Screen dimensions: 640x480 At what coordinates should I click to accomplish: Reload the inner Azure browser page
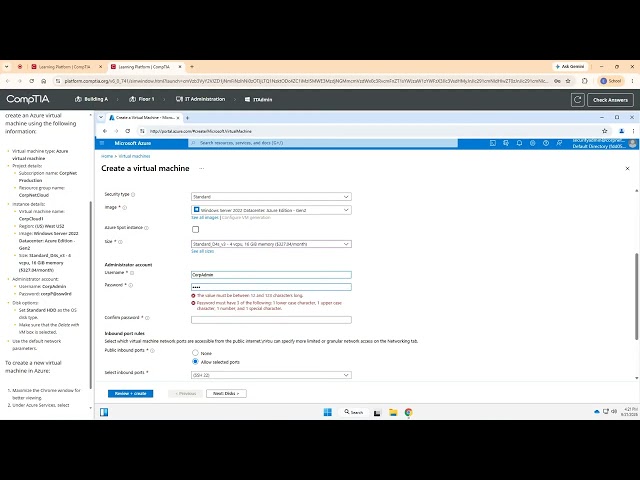pos(128,131)
